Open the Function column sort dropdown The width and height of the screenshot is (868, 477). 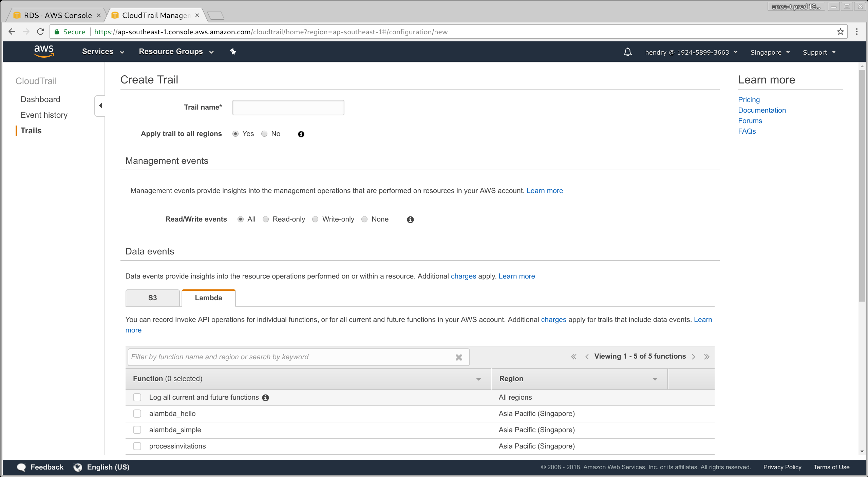point(478,379)
